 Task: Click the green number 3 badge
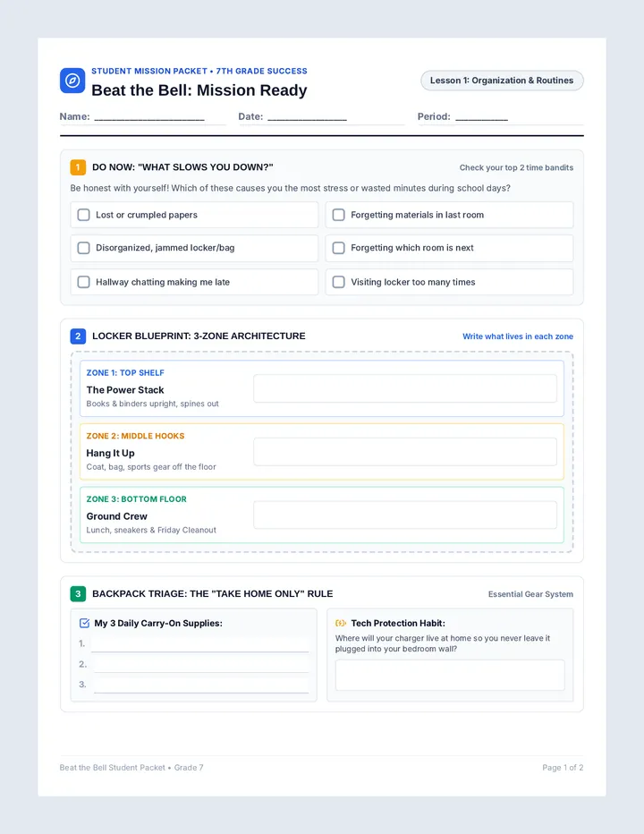[x=78, y=593]
